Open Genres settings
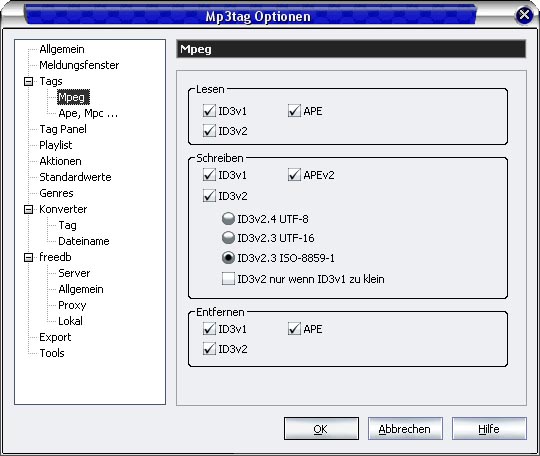This screenshot has width=540, height=456. (x=56, y=193)
